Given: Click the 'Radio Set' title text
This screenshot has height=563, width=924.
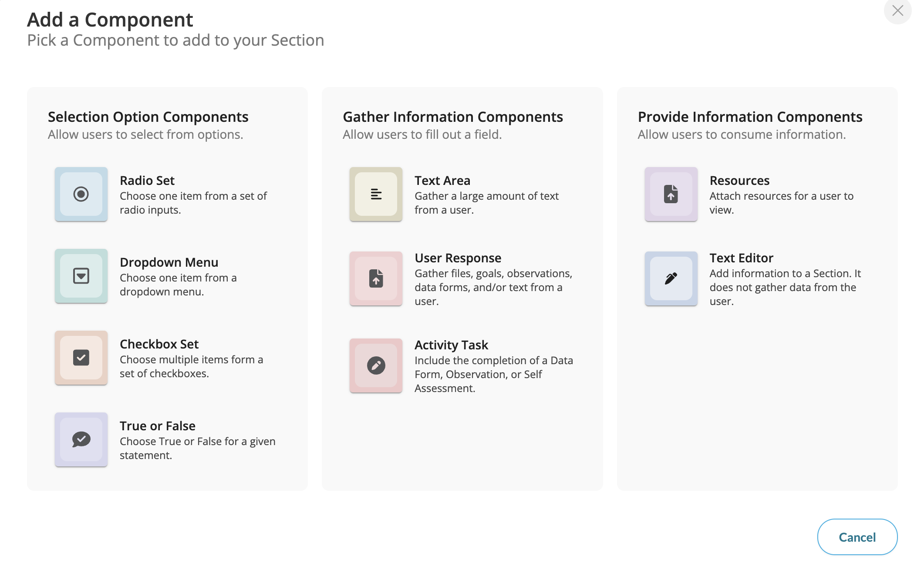Looking at the screenshot, I should pyautogui.click(x=147, y=180).
